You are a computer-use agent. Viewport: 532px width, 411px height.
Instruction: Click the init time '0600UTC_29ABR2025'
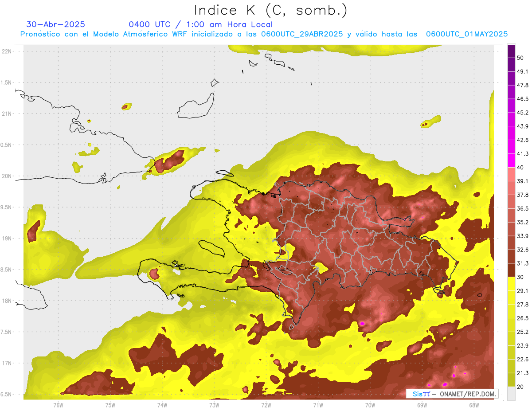click(x=302, y=34)
